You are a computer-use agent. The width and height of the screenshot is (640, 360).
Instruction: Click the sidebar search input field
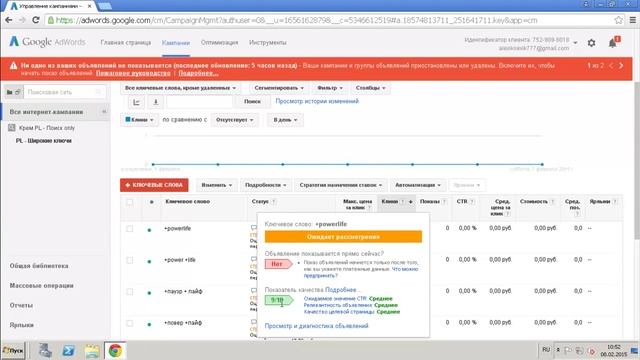coord(65,92)
